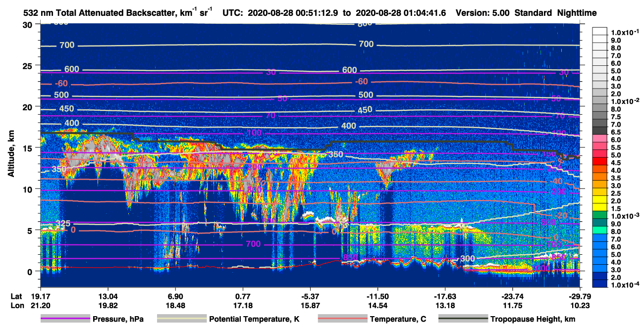Click latitude value '-29.79'
Screen dimensions: 644x330
click(580, 296)
